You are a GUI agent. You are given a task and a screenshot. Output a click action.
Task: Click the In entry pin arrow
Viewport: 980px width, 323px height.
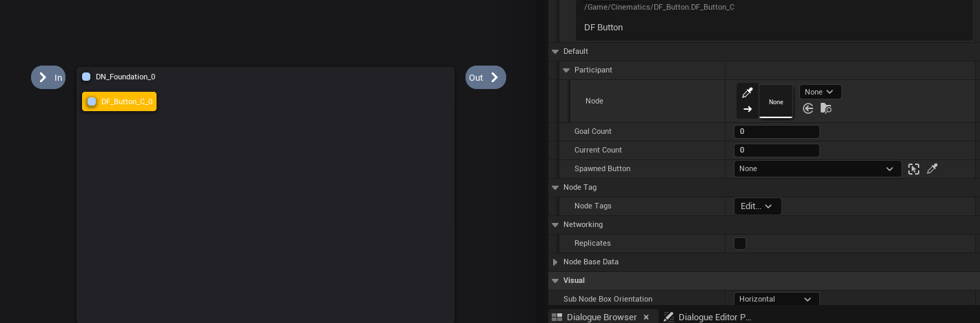click(x=43, y=77)
